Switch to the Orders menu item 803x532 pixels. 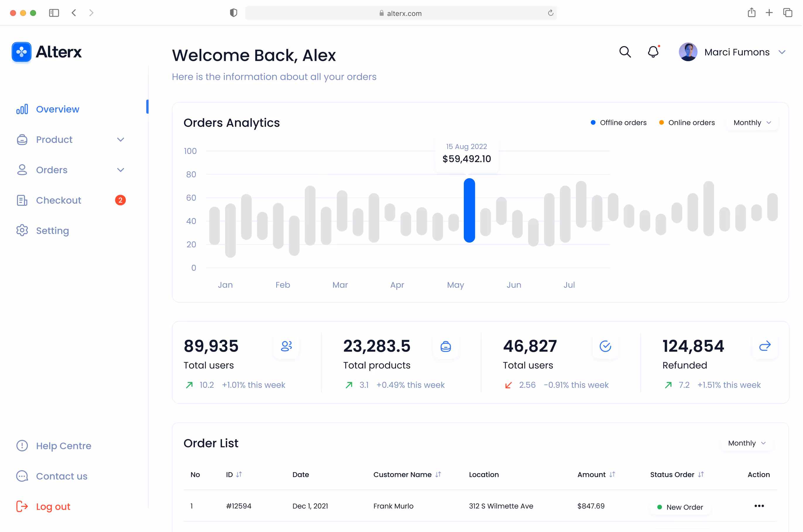pyautogui.click(x=52, y=170)
